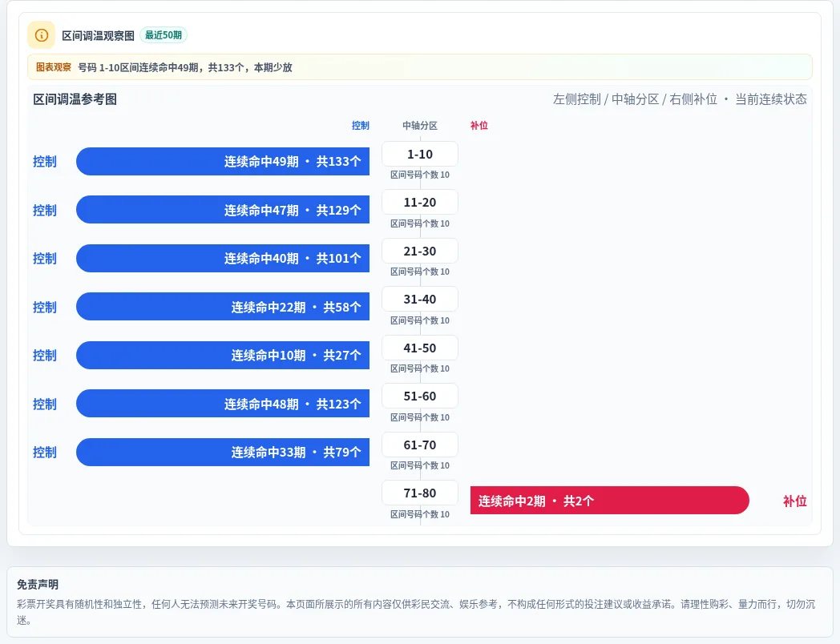Image resolution: width=840 pixels, height=644 pixels.
Task: Click 区间号码个数 10 under the 1-10 box
Action: 420,175
